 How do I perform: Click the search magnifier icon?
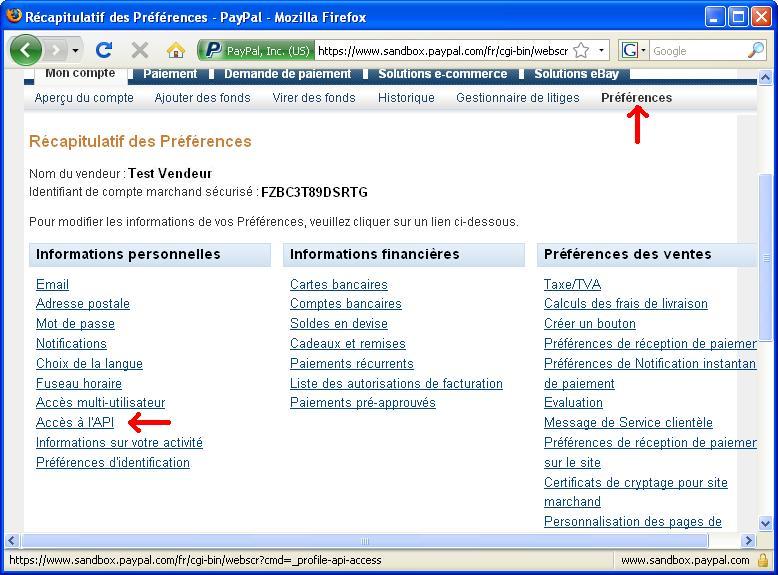756,51
